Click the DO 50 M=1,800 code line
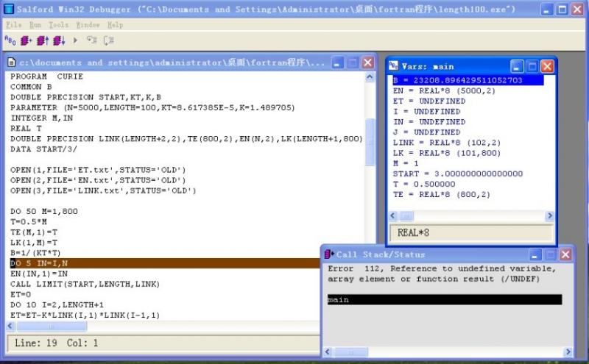Image resolution: width=589 pixels, height=364 pixels. (x=44, y=211)
